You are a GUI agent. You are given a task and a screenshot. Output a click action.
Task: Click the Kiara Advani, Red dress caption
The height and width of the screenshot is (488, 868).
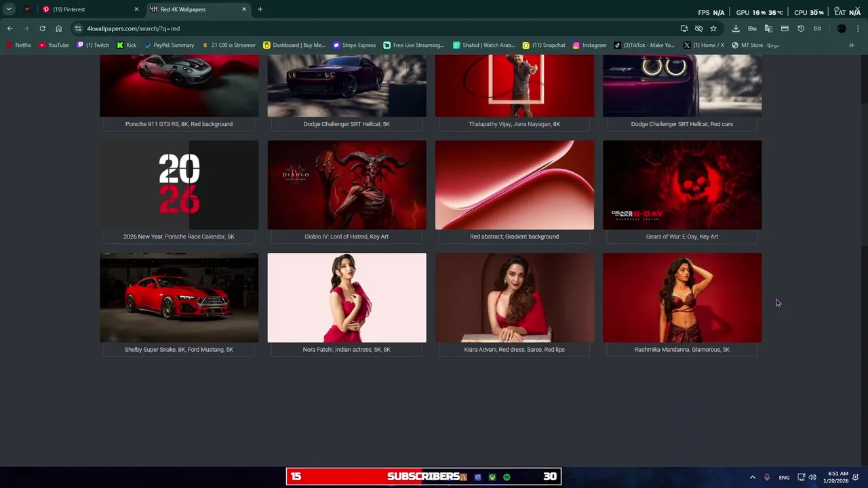click(514, 350)
